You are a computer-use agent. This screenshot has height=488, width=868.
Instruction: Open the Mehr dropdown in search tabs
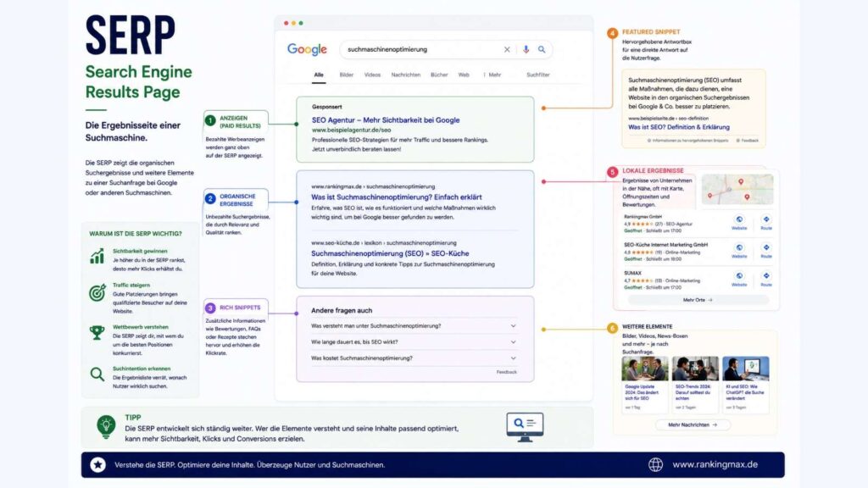492,75
